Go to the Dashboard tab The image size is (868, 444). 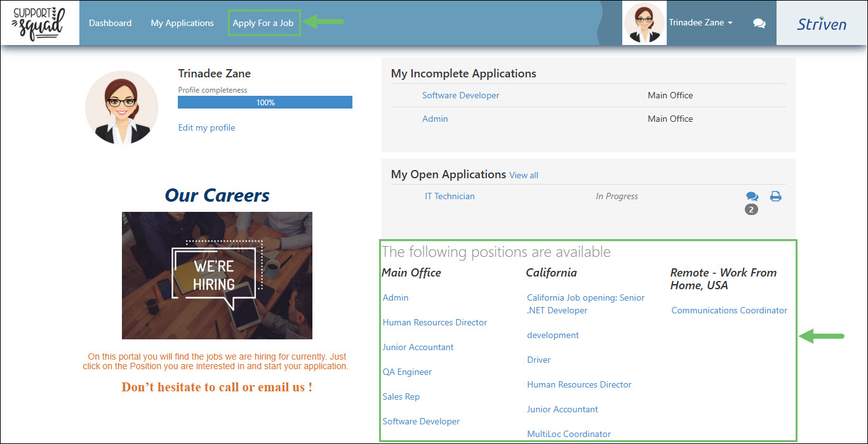pos(110,22)
